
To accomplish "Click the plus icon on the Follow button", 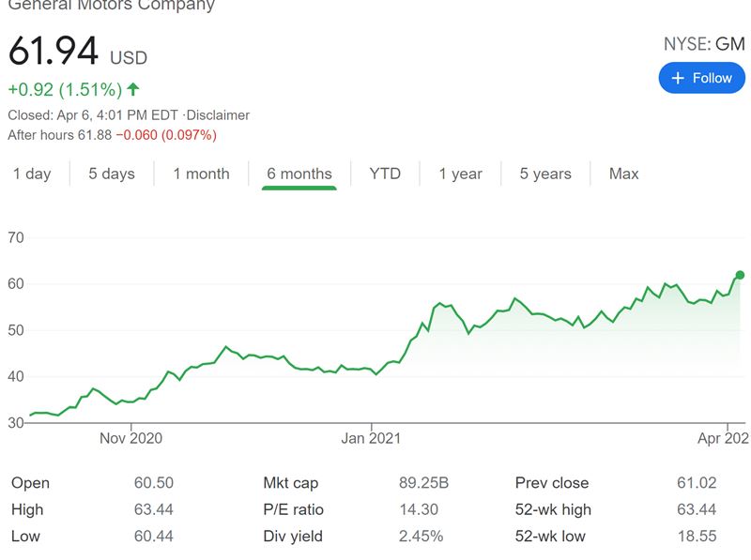I will pyautogui.click(x=678, y=78).
